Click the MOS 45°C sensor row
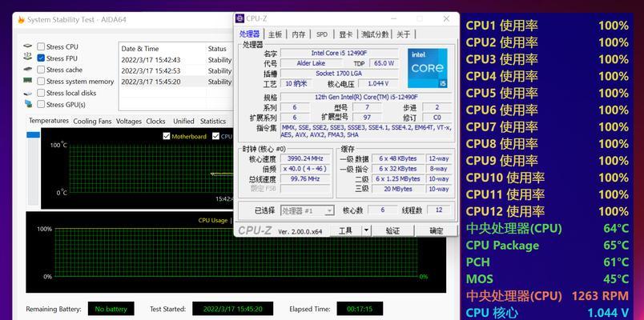 tap(547, 279)
